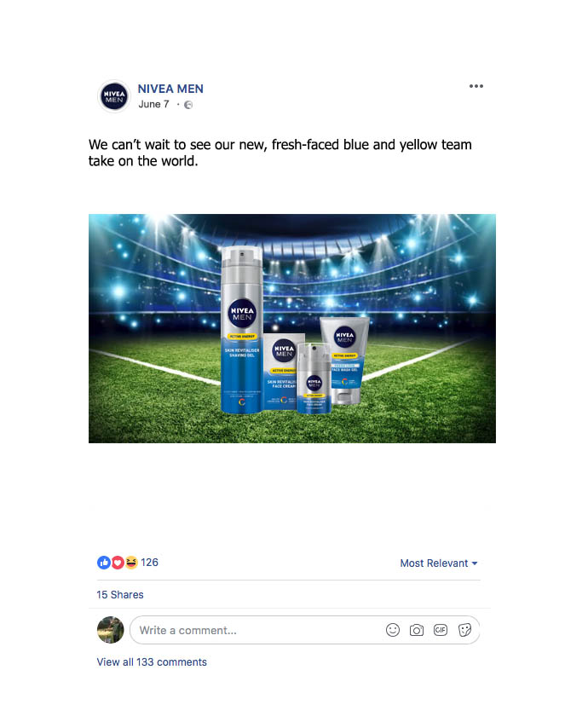Open the sticker picker icon
The width and height of the screenshot is (588, 722).
(x=464, y=630)
